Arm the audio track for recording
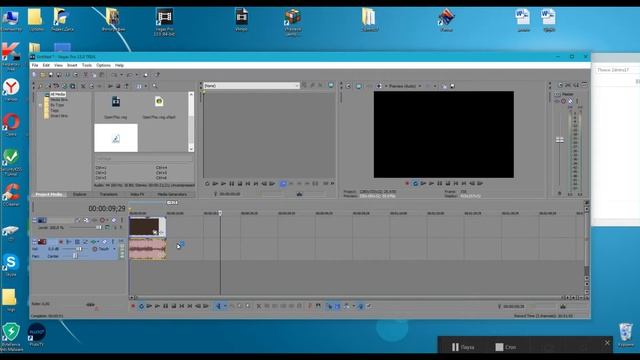The height and width of the screenshot is (360, 640). tap(61, 242)
